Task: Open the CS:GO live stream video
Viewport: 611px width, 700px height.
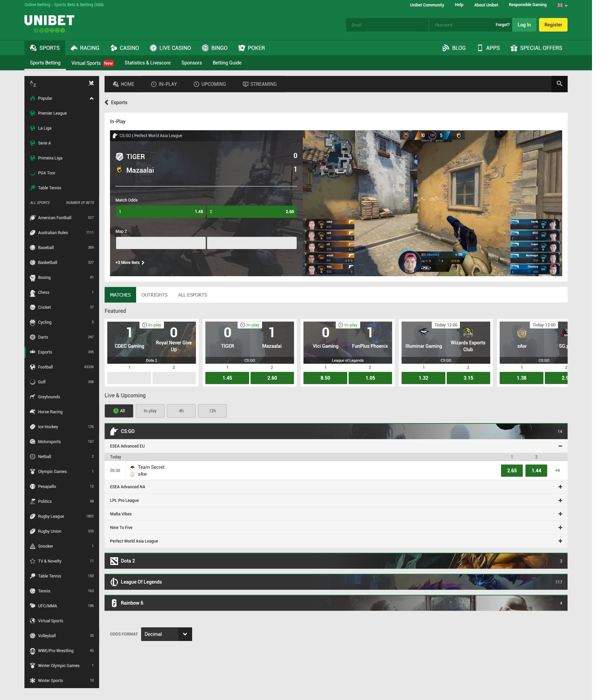Action: (432, 203)
